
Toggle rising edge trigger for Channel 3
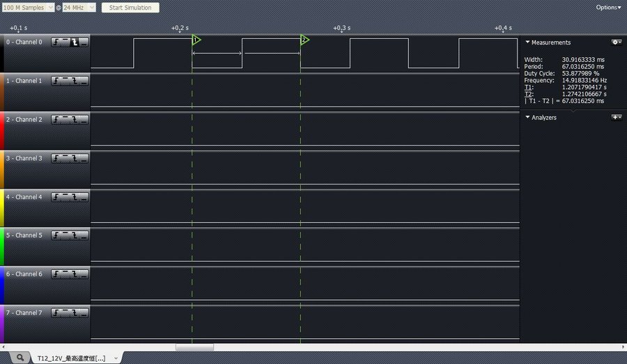click(x=56, y=159)
